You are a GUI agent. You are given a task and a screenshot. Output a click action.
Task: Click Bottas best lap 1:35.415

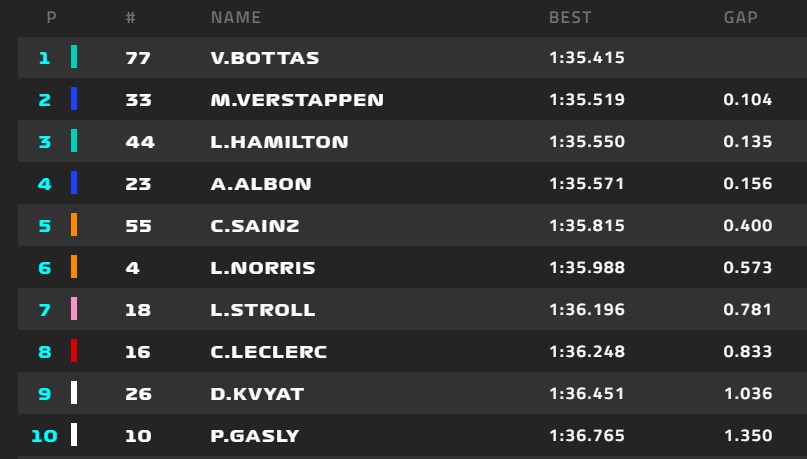tap(587, 58)
